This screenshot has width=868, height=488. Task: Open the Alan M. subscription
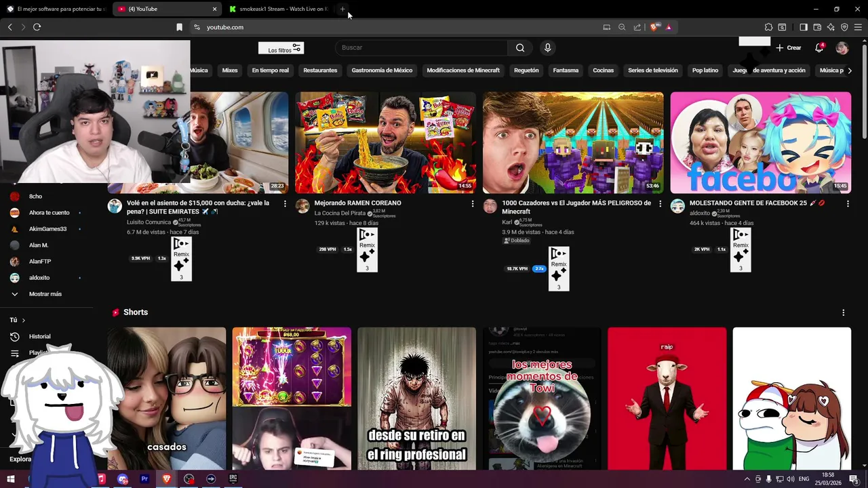tap(37, 245)
